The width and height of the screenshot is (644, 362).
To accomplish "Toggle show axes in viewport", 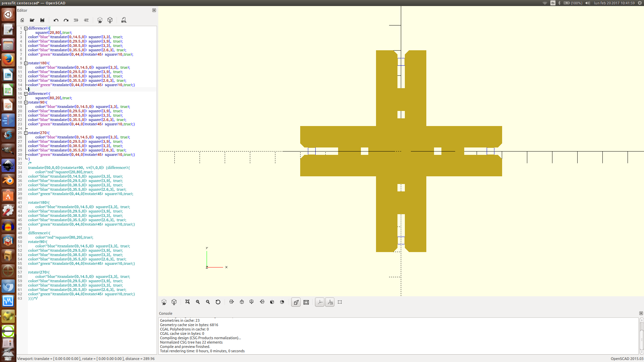I will (320, 302).
